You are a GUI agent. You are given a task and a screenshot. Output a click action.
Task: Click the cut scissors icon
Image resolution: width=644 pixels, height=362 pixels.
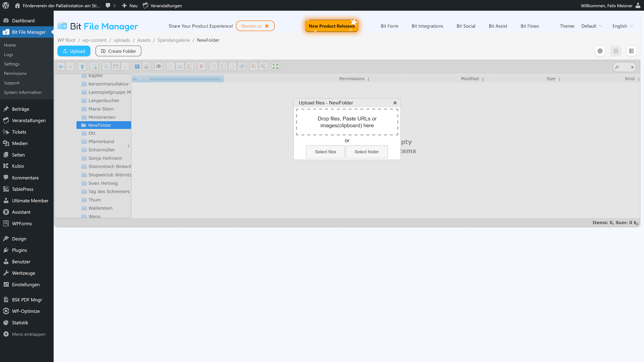coord(180,66)
